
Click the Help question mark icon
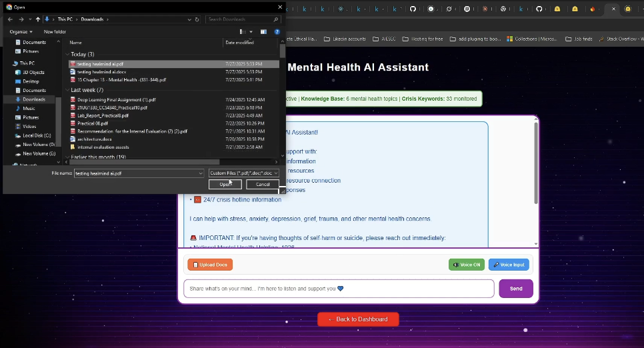click(277, 31)
